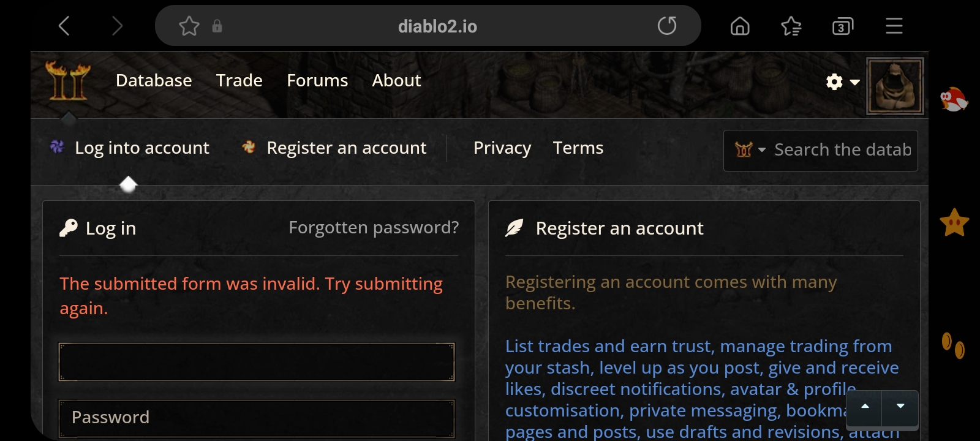The height and width of the screenshot is (441, 980).
Task: Go back with the browser back arrow
Action: [x=64, y=26]
